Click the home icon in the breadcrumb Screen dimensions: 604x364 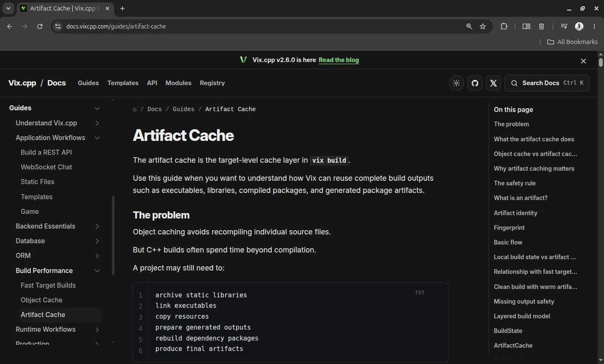coord(135,109)
